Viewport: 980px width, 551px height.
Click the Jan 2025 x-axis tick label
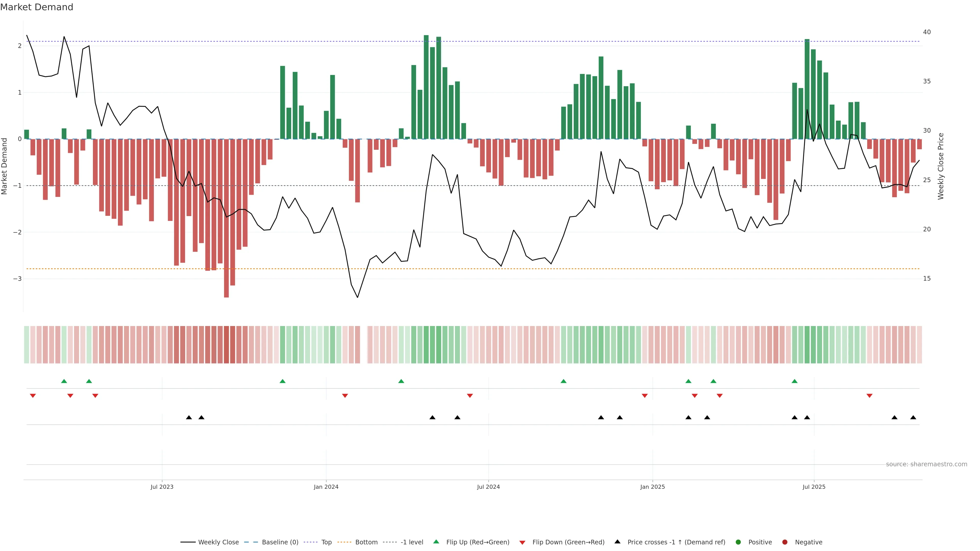pos(653,487)
